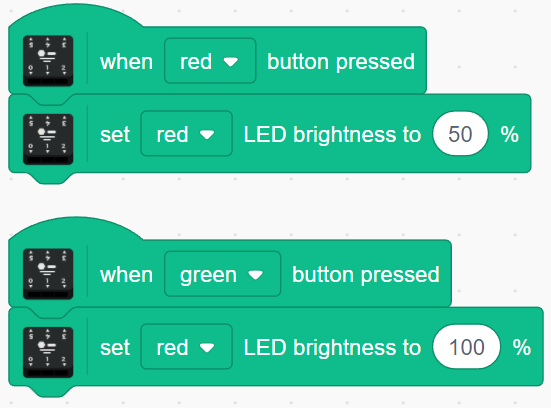The height and width of the screenshot is (408, 551).
Task: Expand the red LED dropdown in 100% block
Action: [186, 347]
